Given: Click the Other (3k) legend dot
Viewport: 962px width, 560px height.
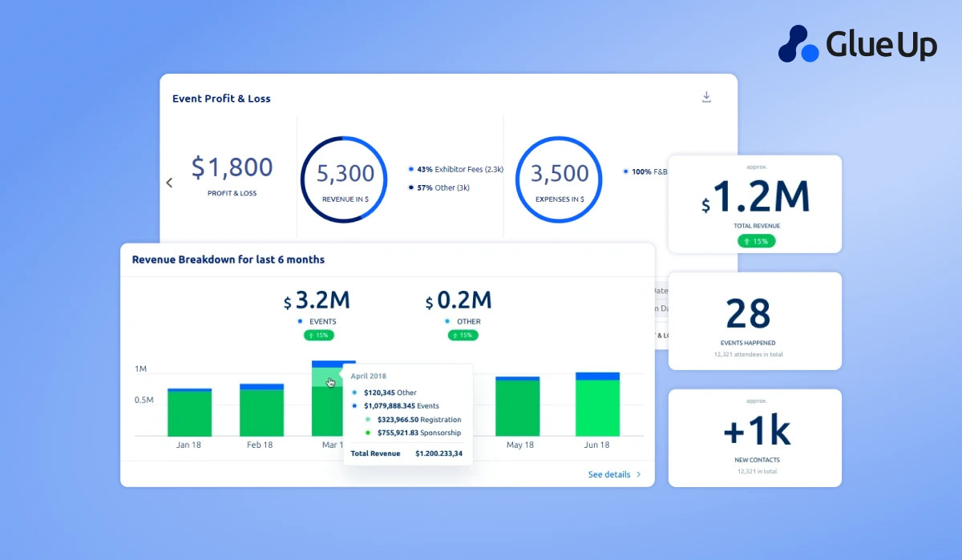Looking at the screenshot, I should 411,187.
